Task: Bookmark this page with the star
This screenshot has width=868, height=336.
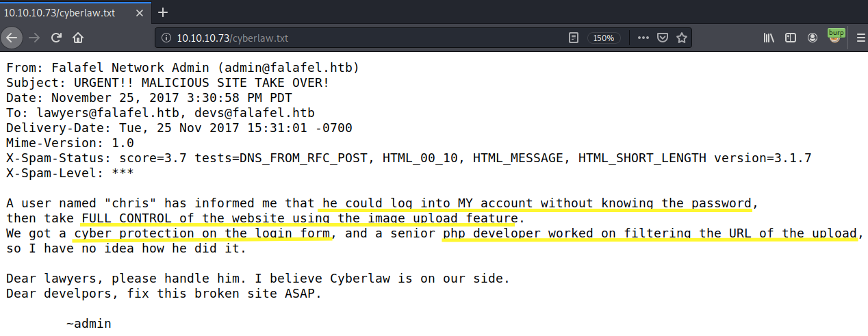Action: (682, 38)
